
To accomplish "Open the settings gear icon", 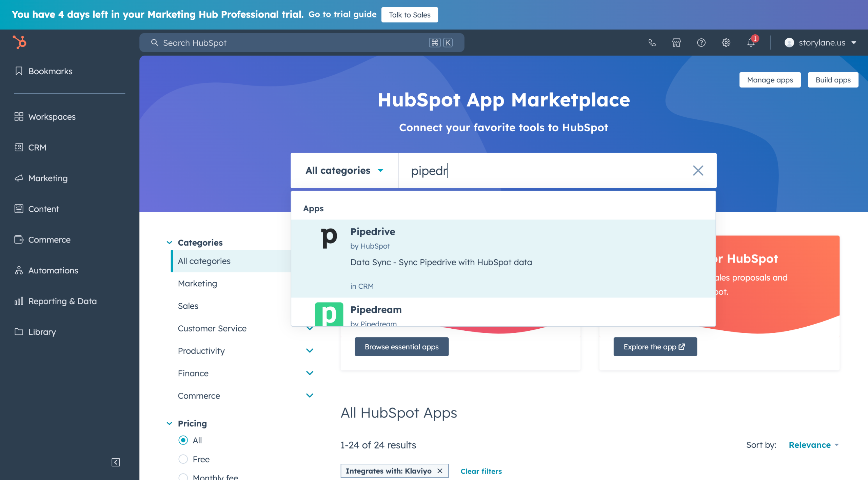I will (x=726, y=42).
